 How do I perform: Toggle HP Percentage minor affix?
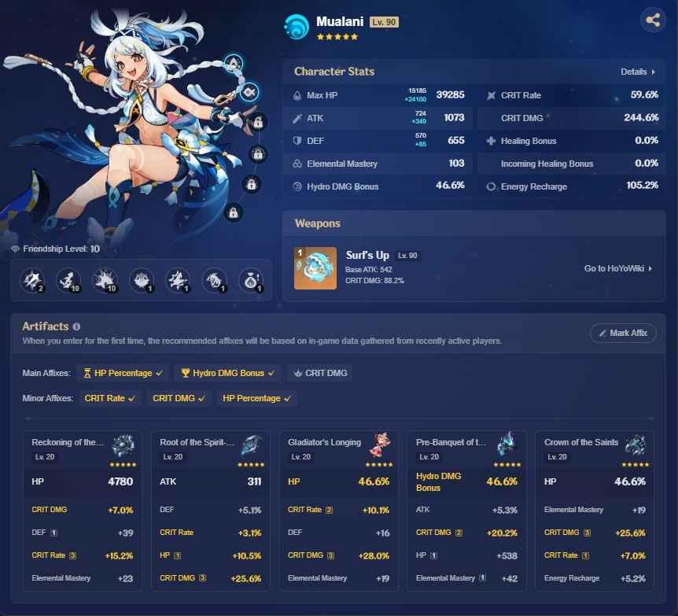pos(256,398)
